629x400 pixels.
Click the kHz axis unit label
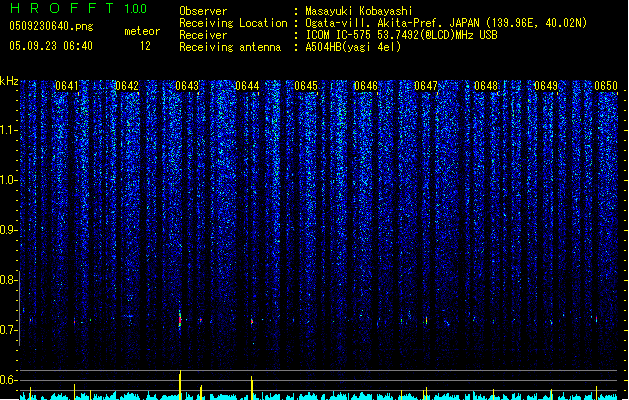[x=9, y=81]
